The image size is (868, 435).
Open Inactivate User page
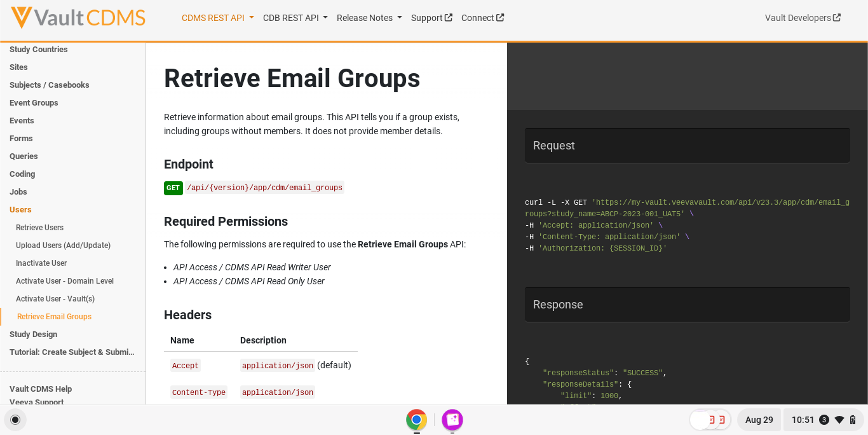tap(41, 263)
